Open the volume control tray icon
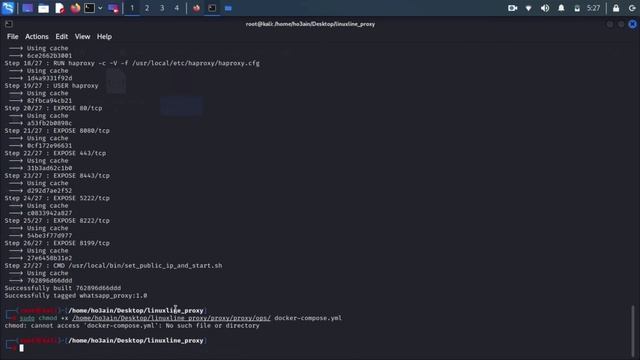This screenshot has height=360, width=640. pyautogui.click(x=545, y=8)
